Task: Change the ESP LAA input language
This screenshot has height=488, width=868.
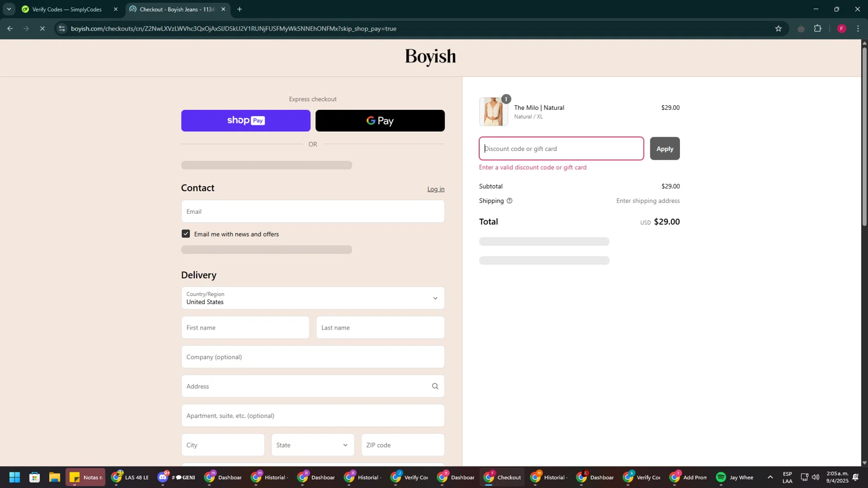Action: (788, 478)
